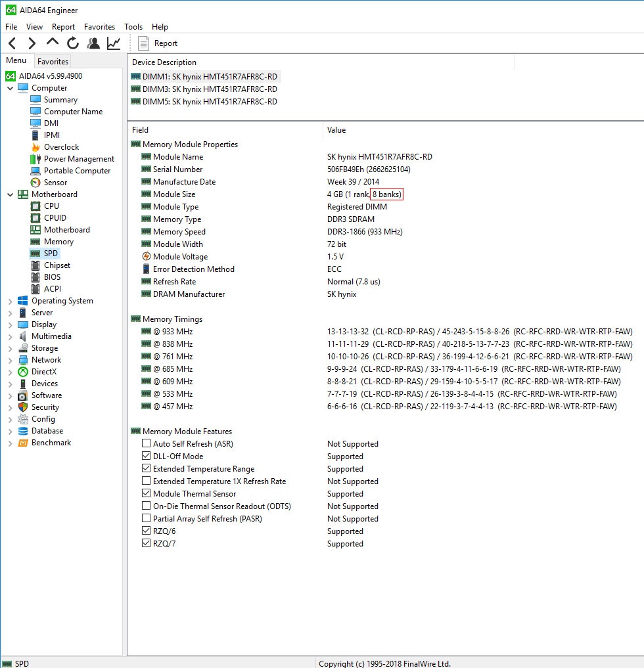
Task: Select BIOS icon in tree
Action: coord(35,277)
